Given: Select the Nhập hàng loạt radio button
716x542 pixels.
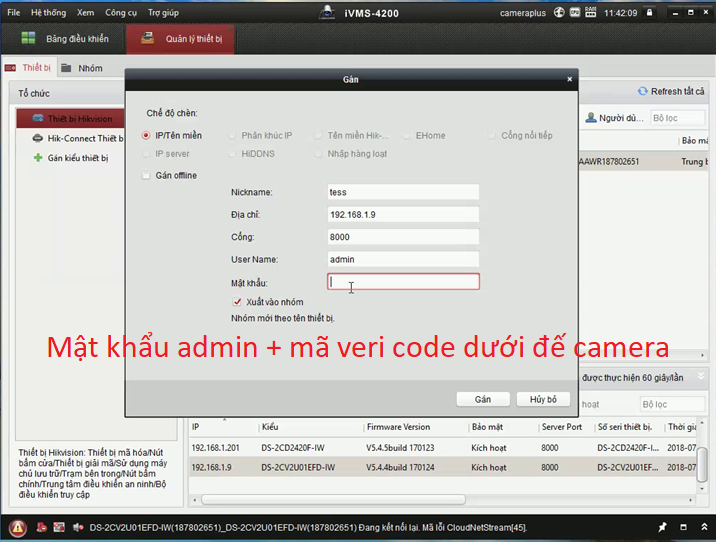Looking at the screenshot, I should (x=318, y=154).
